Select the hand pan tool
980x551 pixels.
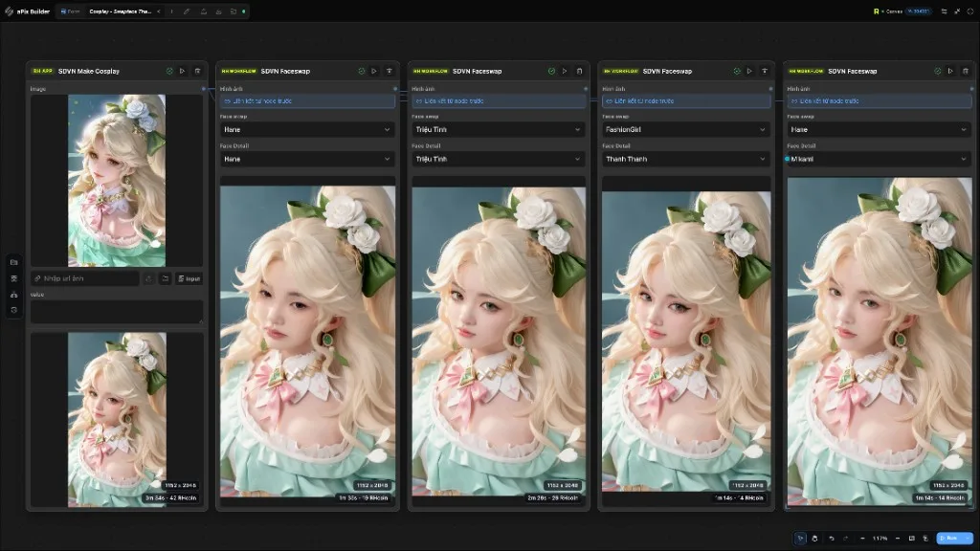pos(814,538)
